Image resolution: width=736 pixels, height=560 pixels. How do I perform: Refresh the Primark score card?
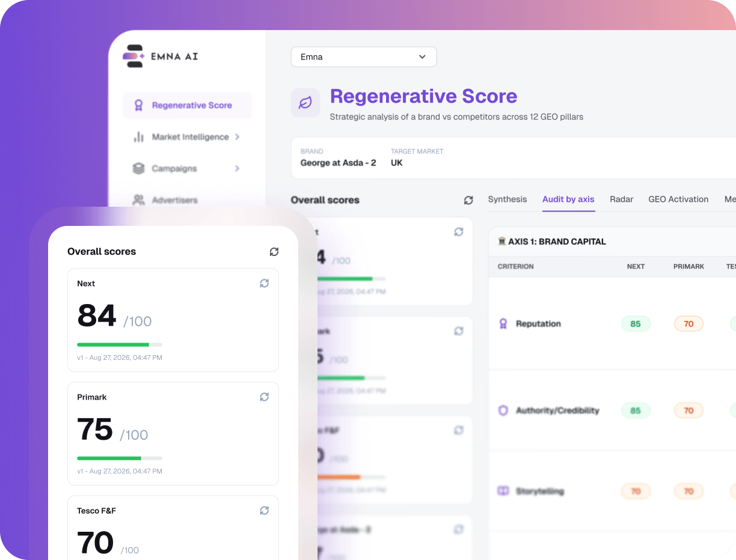click(x=264, y=397)
